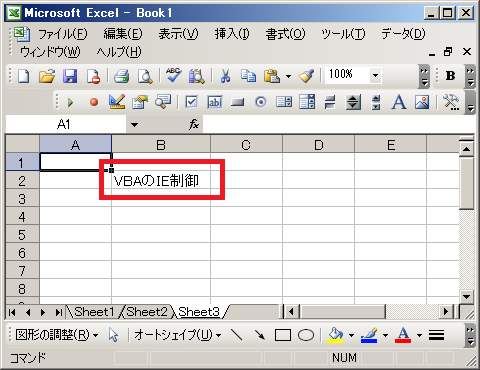Select the Oval drawing tool
This screenshot has height=370, width=480.
click(306, 335)
